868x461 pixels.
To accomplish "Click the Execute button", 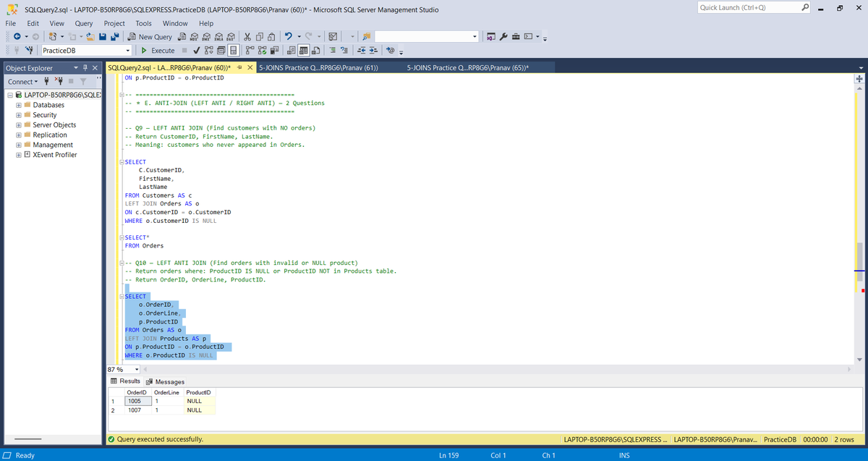I will click(x=158, y=51).
